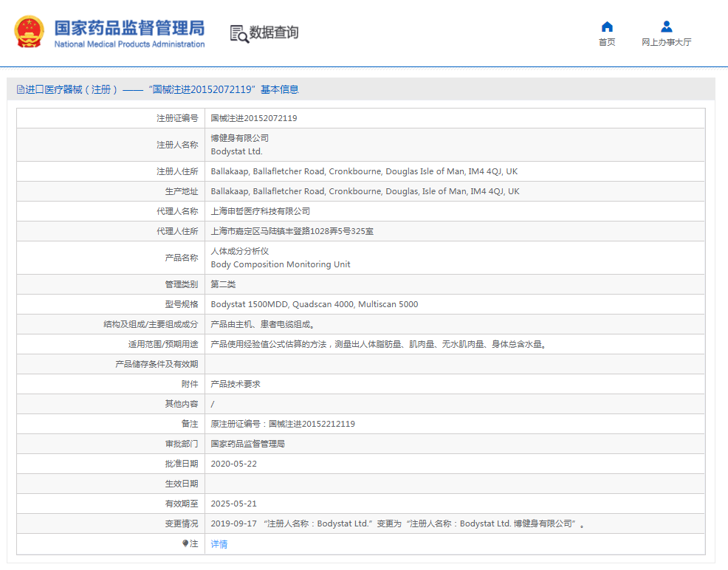Click the 审批部门 row label
728x570 pixels.
(x=182, y=444)
